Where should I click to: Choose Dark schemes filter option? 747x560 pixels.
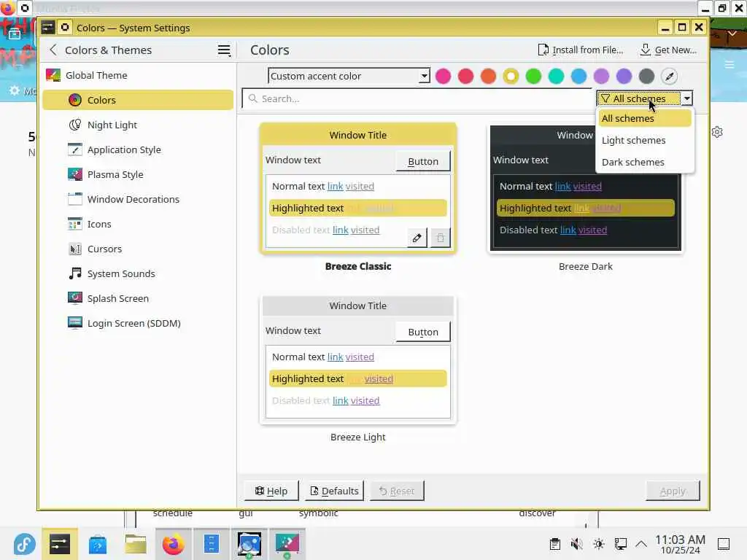(x=645, y=162)
